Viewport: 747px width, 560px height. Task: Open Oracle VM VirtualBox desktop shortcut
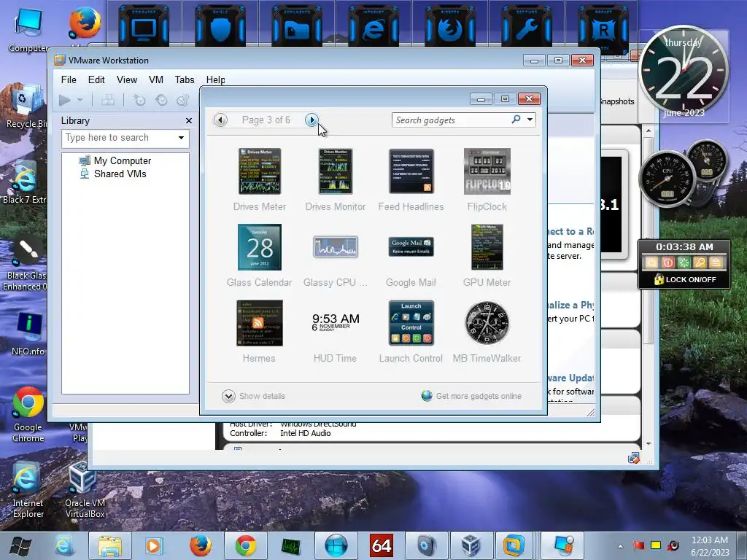[85, 491]
